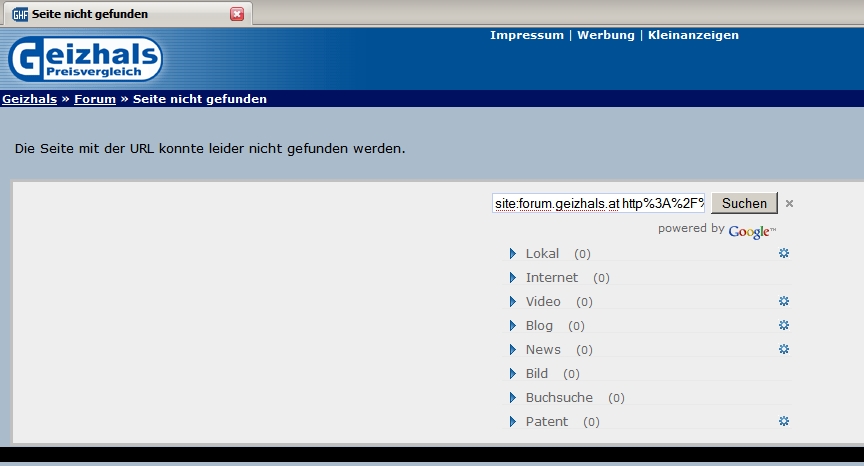
Task: Click the gear icon beside Blog
Action: (784, 325)
